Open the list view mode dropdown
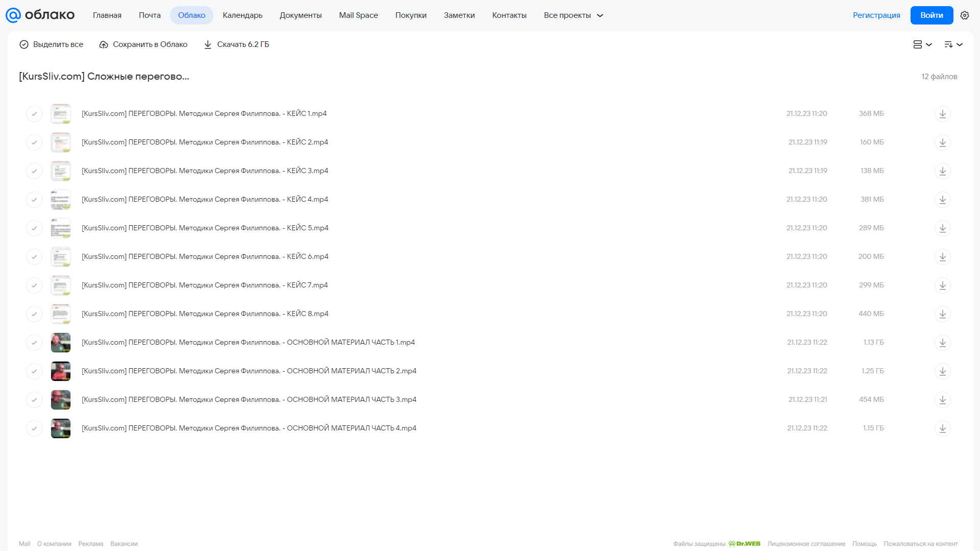 click(922, 44)
